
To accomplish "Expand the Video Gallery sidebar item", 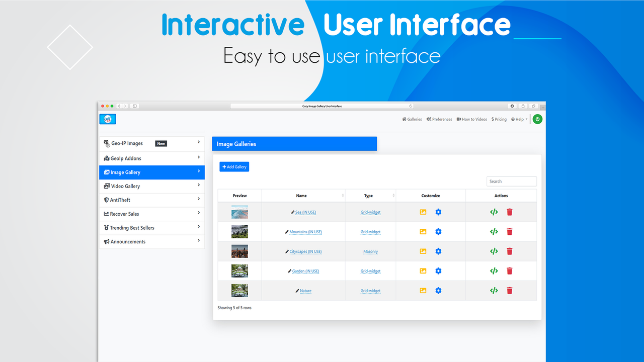I will [125, 186].
